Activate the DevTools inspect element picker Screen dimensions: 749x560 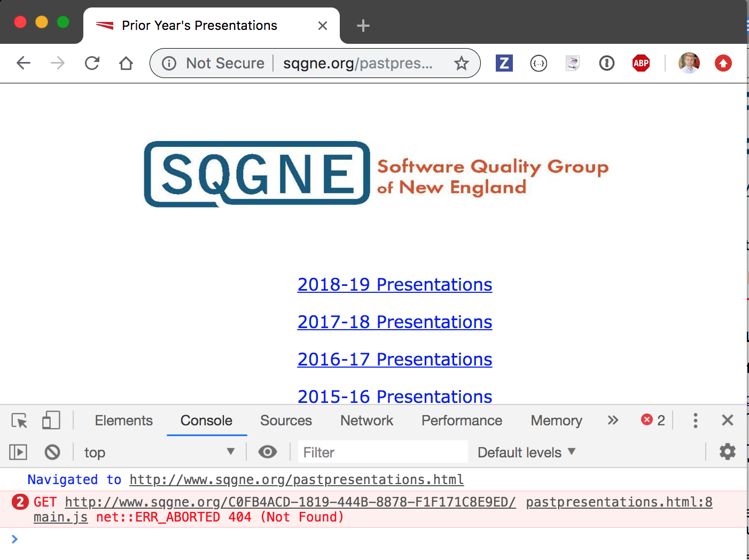(x=19, y=421)
